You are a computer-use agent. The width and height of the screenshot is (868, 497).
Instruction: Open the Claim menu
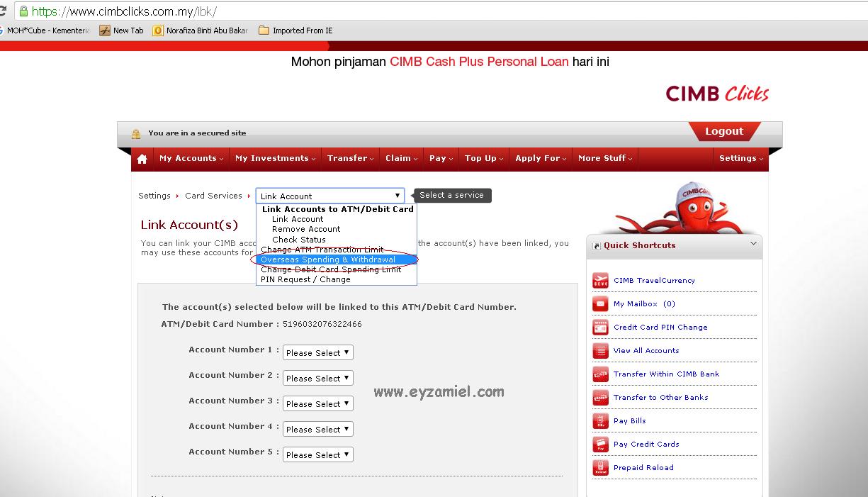(402, 158)
